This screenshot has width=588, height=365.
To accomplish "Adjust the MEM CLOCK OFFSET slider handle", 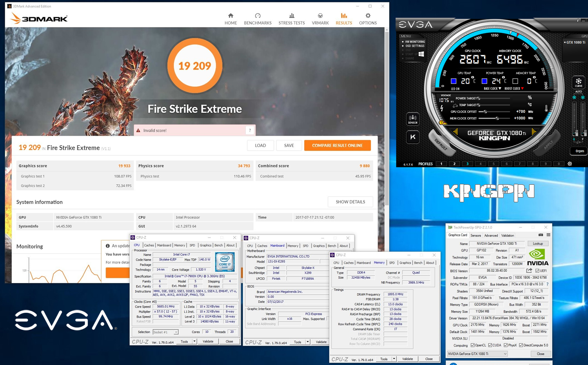I will 497,118.
